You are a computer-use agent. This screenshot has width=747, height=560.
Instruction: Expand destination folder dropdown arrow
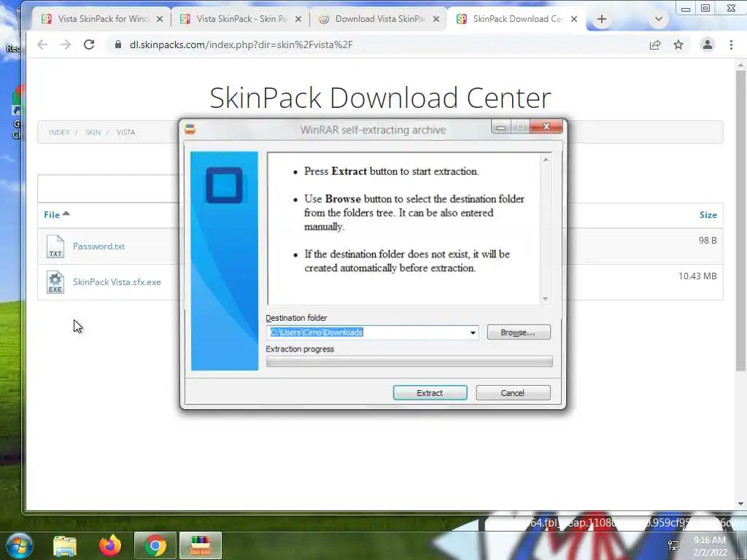click(473, 332)
